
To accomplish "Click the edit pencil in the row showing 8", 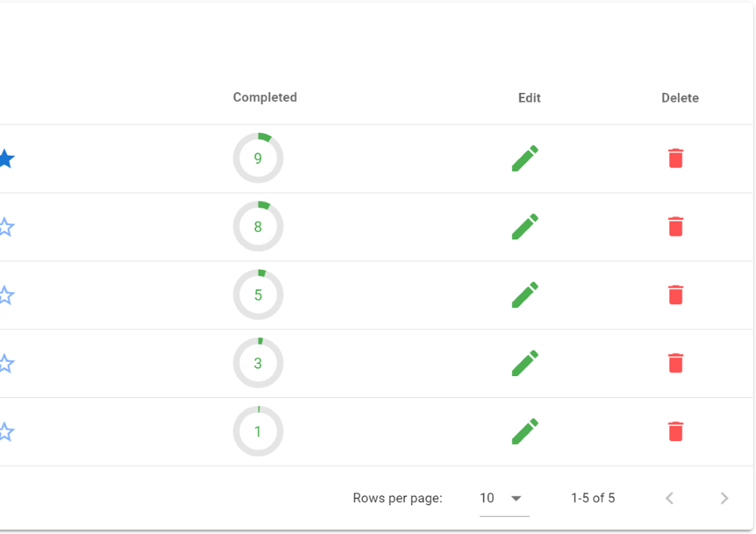I will pos(525,227).
